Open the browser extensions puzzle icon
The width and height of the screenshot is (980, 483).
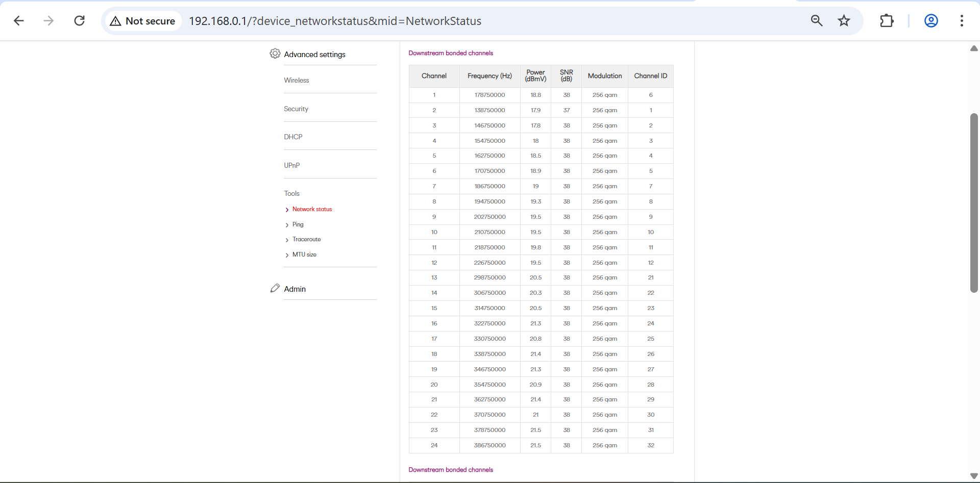point(887,21)
